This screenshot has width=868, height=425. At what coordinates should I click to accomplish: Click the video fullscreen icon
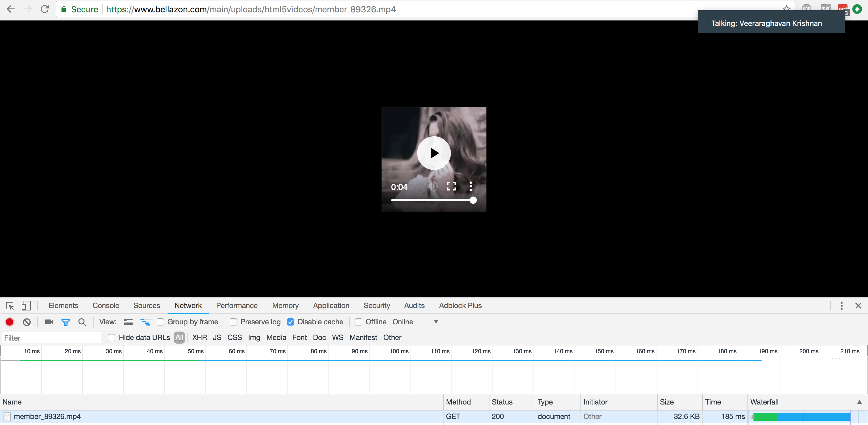[x=451, y=186]
